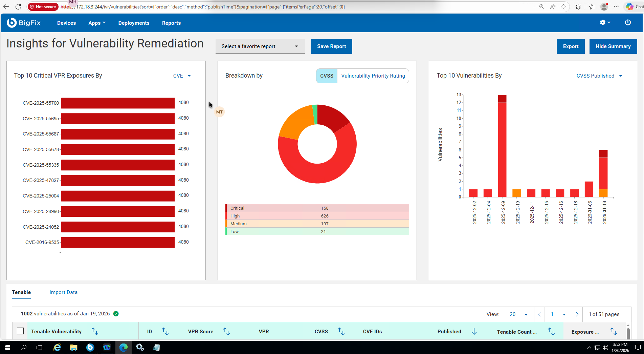The width and height of the screenshot is (644, 354).
Task: Select CVSS breakdown toggle
Action: pos(327,76)
